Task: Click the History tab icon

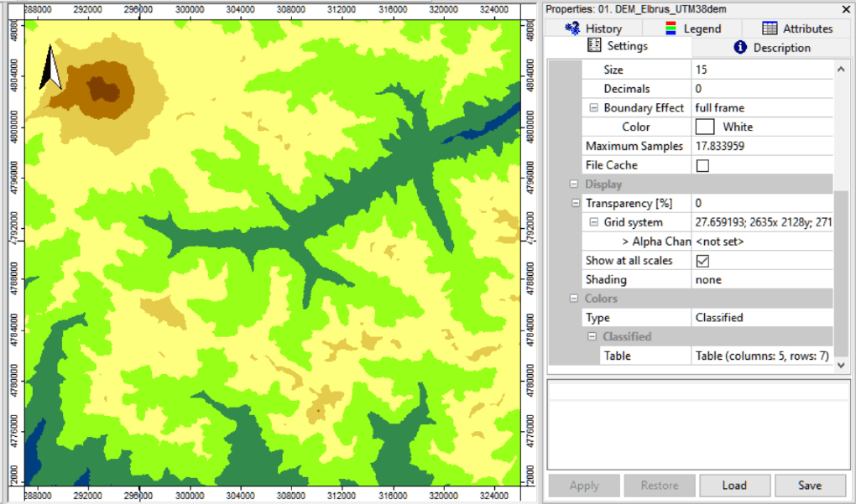Action: coord(573,28)
